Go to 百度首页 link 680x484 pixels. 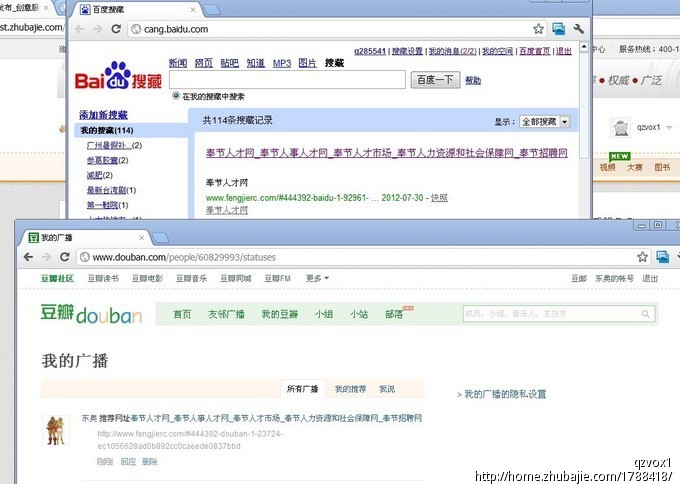coord(535,51)
